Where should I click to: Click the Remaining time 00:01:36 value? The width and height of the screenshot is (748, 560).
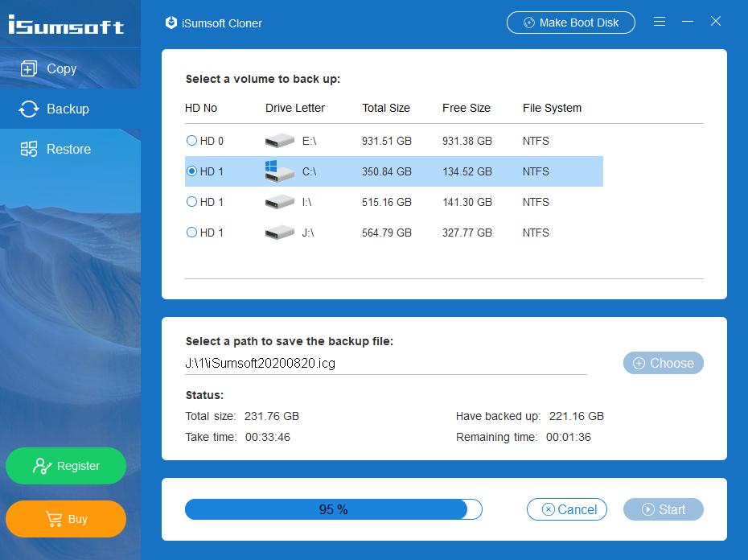pos(568,438)
